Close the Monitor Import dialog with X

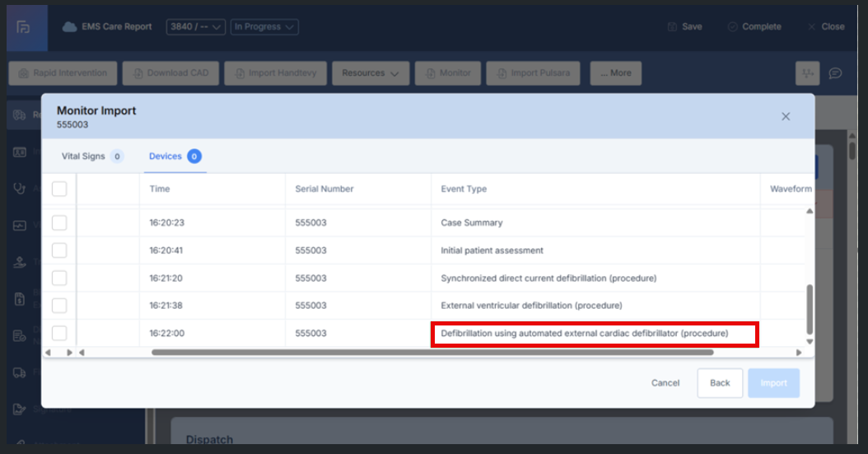[x=786, y=116]
